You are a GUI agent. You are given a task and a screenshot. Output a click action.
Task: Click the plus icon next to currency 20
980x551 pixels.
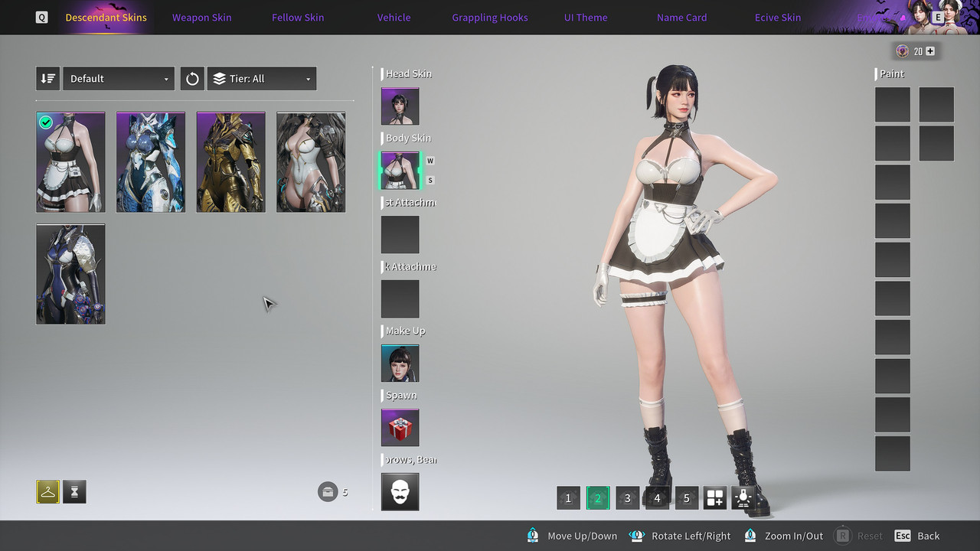(x=930, y=51)
